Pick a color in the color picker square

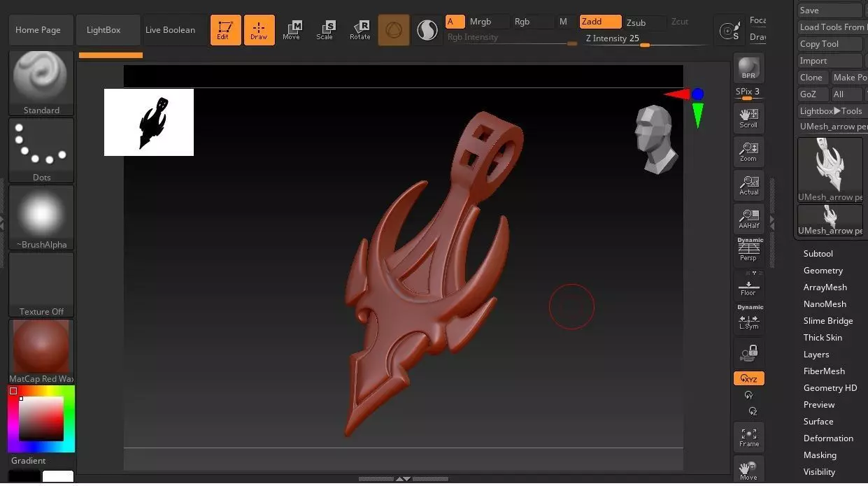[x=41, y=419]
